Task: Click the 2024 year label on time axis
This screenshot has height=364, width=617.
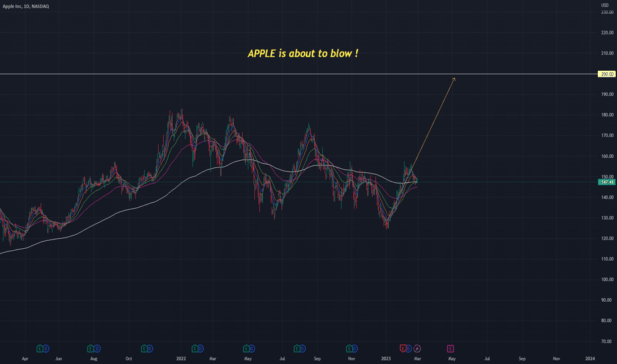Action: (x=590, y=359)
